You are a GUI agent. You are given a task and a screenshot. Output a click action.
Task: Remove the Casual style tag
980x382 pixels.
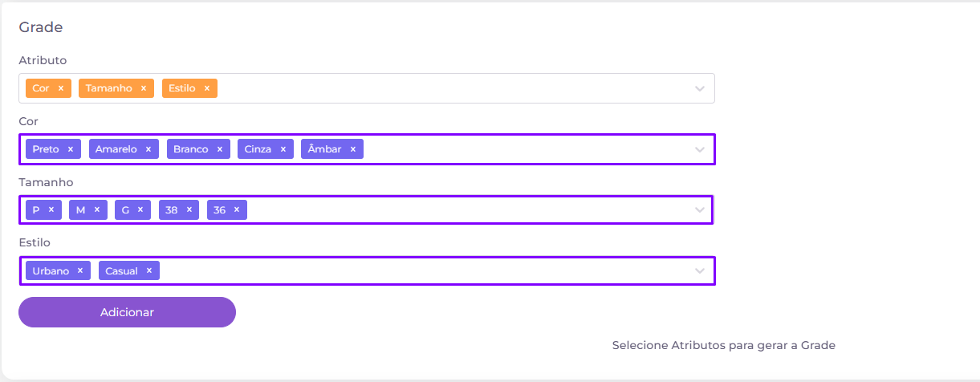tap(149, 270)
